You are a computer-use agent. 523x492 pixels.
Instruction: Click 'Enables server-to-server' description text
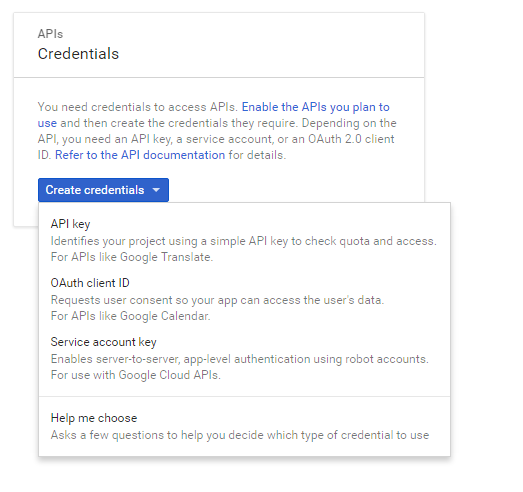239,359
